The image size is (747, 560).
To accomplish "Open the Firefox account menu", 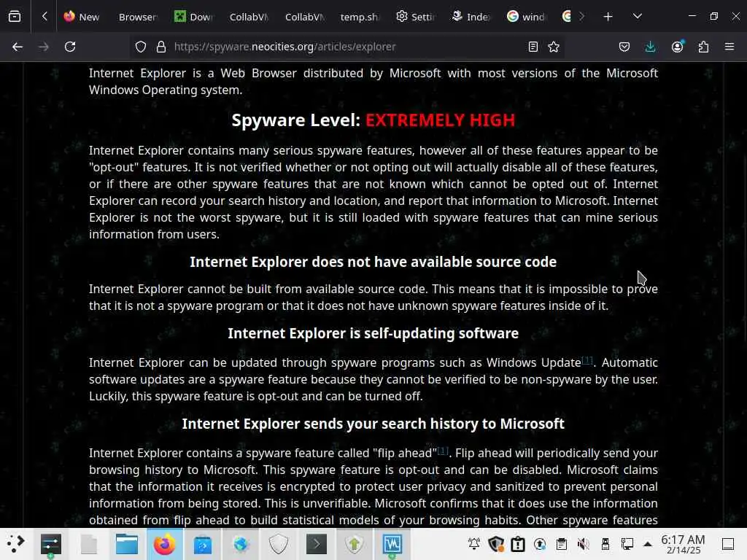I will coord(678,47).
